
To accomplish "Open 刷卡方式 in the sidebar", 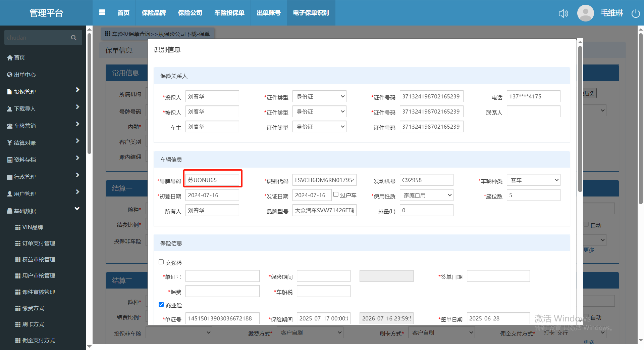I will 33,324.
